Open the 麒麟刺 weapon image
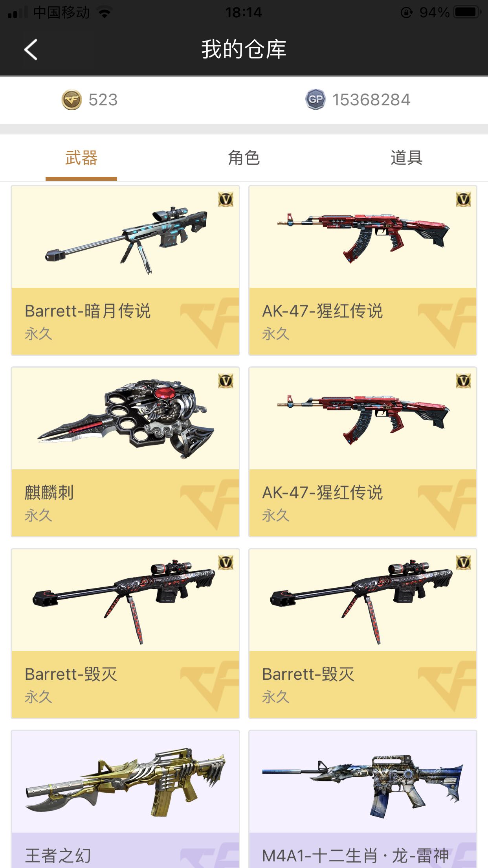488x868 pixels. tap(126, 419)
